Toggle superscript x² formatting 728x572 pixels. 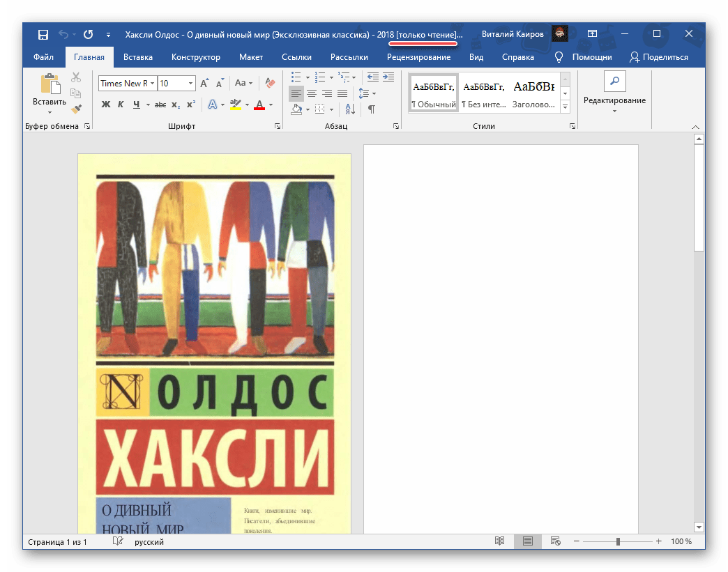pyautogui.click(x=191, y=105)
